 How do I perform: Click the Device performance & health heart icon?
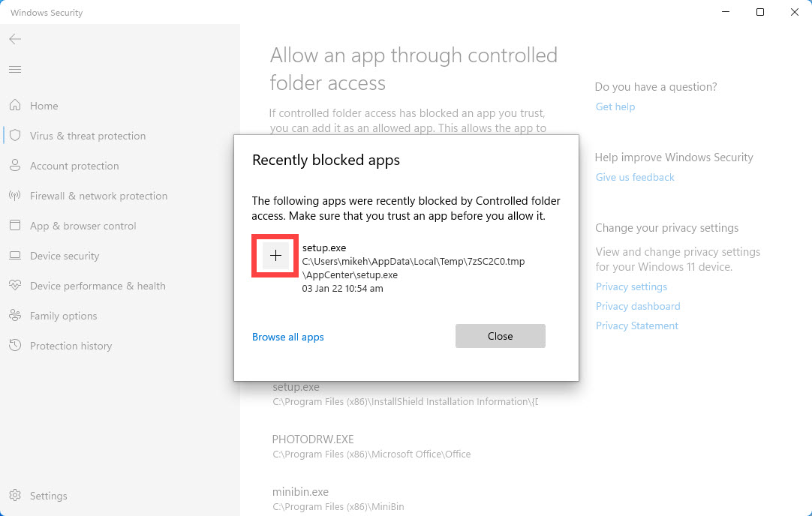coord(15,286)
